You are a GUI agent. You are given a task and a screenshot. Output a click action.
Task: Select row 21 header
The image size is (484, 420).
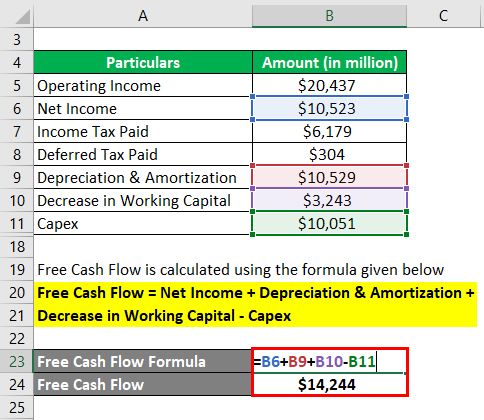click(x=17, y=316)
